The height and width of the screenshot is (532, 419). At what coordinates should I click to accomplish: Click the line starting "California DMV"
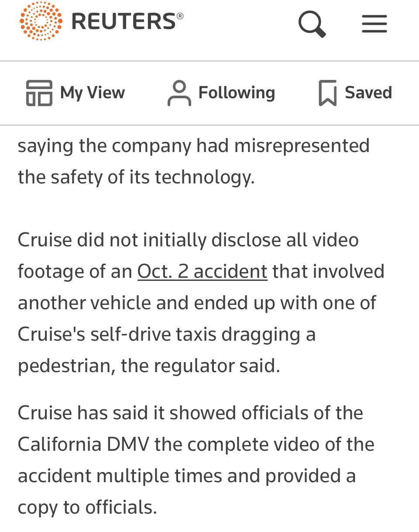tap(196, 445)
